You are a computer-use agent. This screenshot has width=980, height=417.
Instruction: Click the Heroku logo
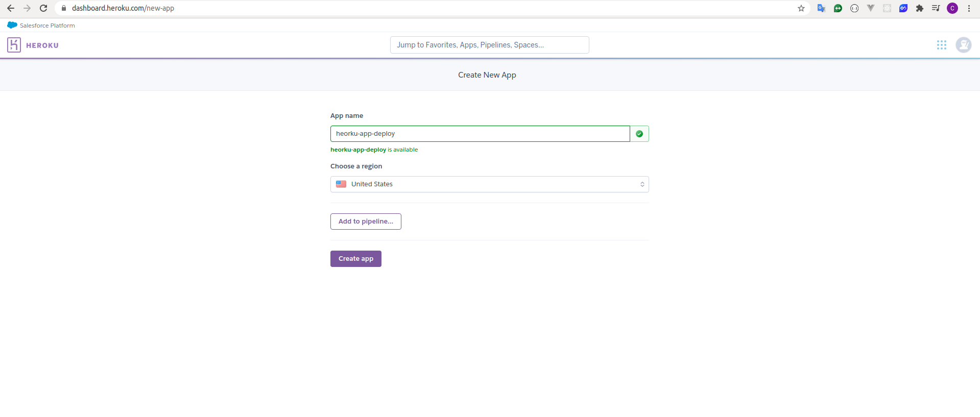click(33, 45)
